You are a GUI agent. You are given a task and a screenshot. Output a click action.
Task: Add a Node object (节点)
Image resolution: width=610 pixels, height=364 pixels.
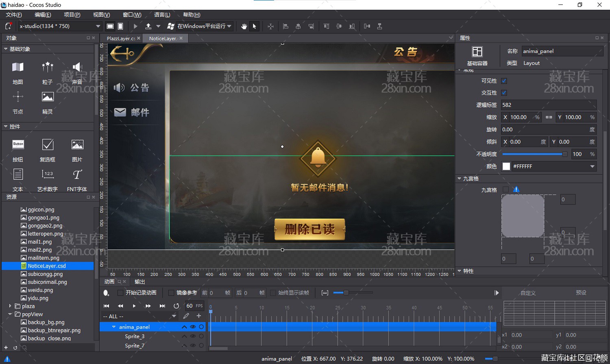[x=17, y=102]
